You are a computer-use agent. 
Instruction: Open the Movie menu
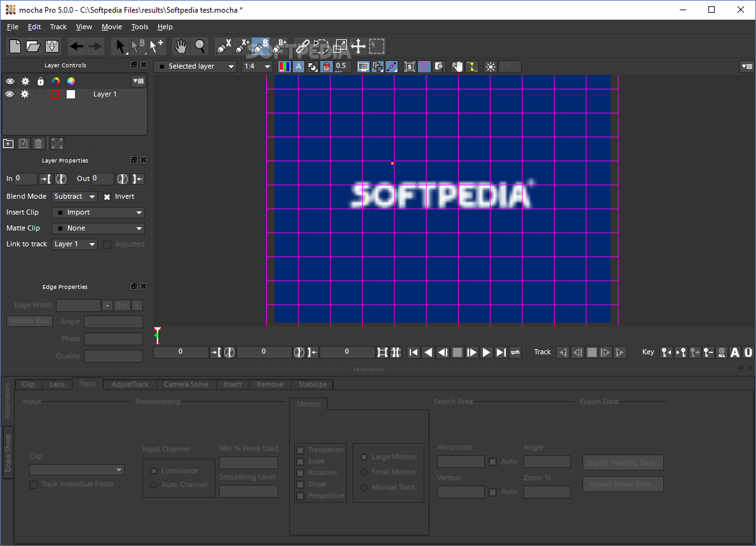click(x=112, y=27)
